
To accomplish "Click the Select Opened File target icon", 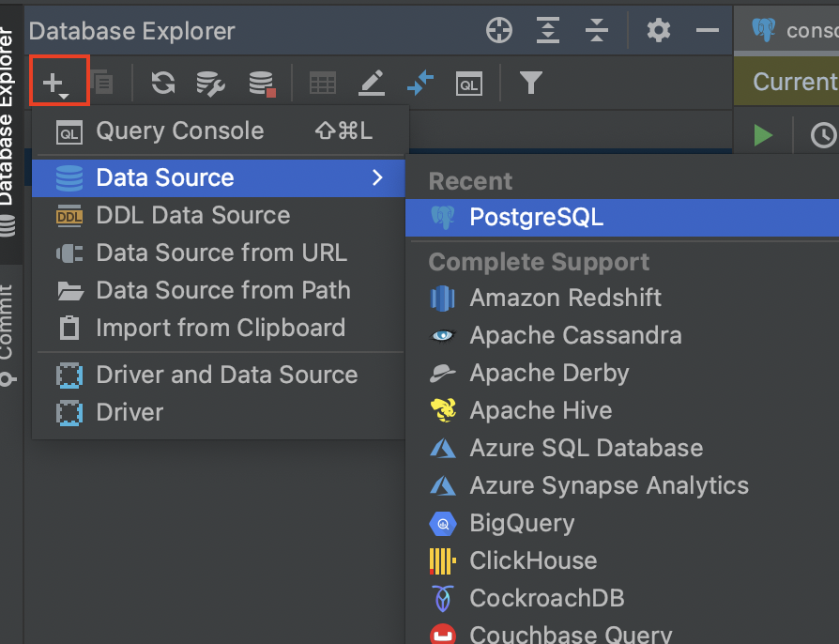I will tap(499, 30).
